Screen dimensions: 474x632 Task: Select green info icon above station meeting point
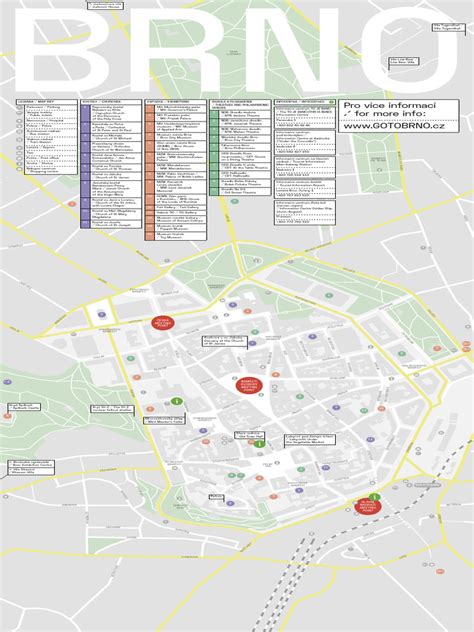[374, 497]
